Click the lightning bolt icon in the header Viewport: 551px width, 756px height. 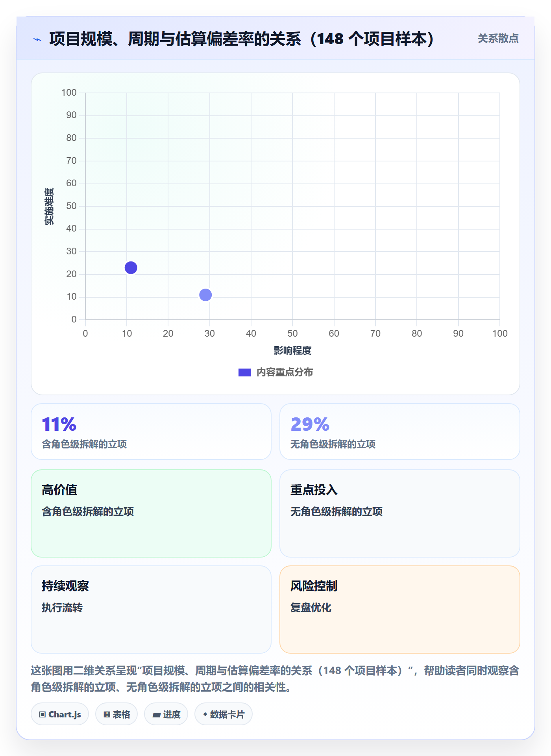[x=37, y=39]
